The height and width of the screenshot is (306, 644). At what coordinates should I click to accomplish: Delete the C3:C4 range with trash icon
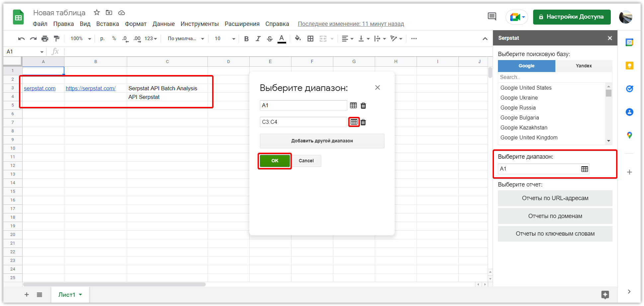tap(363, 122)
